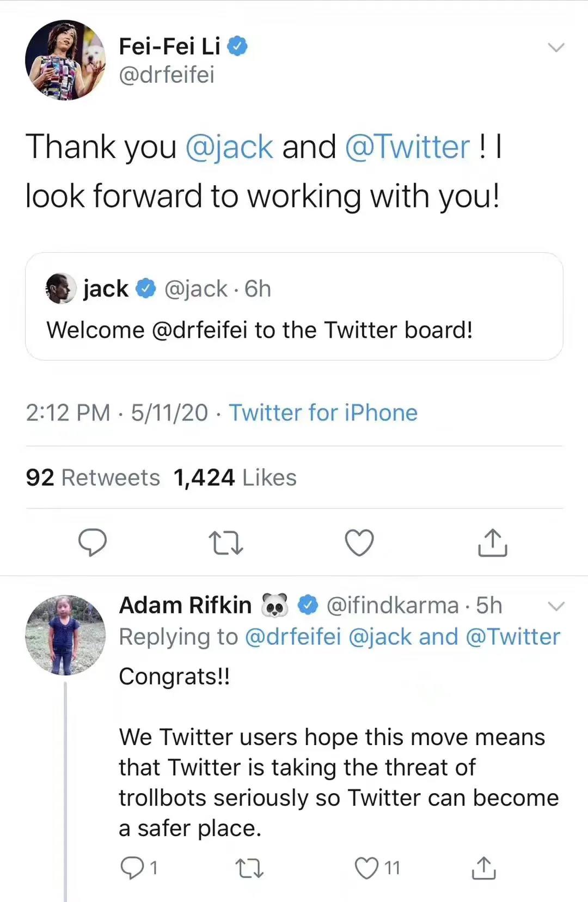This screenshot has height=902, width=588.
Task: Reply to Adam Rifkin's Congrats tweet
Action: click(132, 868)
